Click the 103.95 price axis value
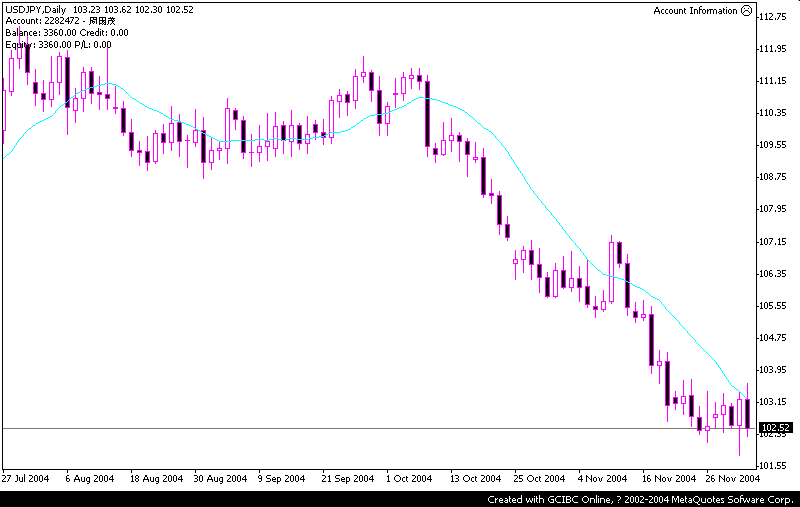This screenshot has height=507, width=800. 772,369
